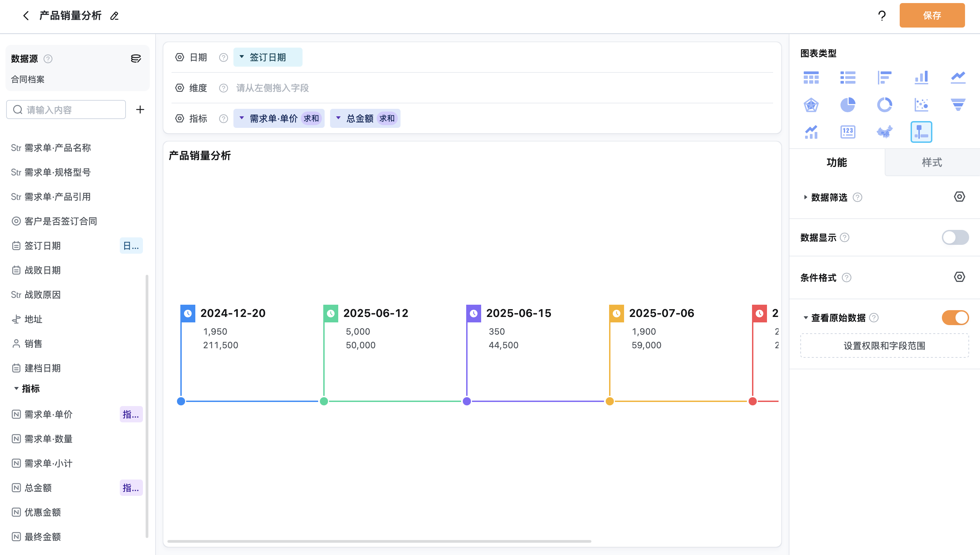Select field 客户是否签订合同
The height and width of the screenshot is (555, 980).
click(61, 221)
